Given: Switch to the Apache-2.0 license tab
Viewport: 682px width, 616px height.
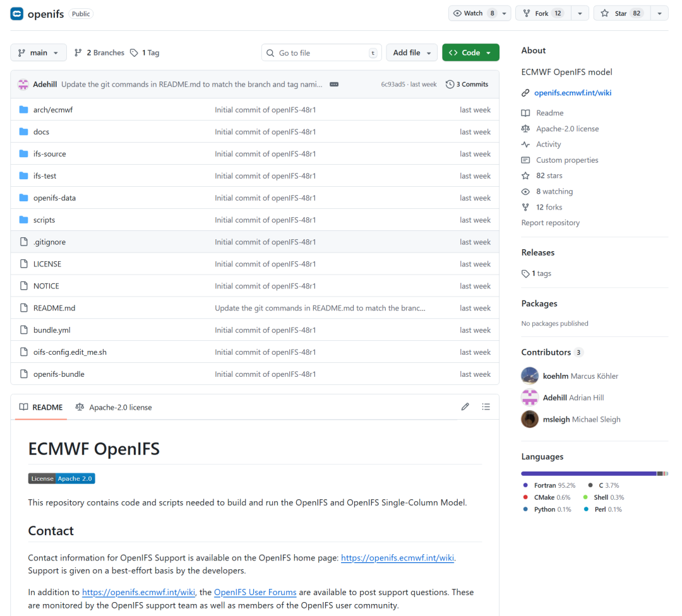Looking at the screenshot, I should click(114, 407).
